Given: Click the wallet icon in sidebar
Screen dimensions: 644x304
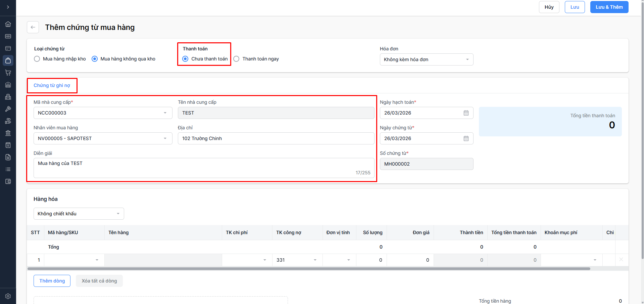Looking at the screenshot, I should (x=8, y=181).
